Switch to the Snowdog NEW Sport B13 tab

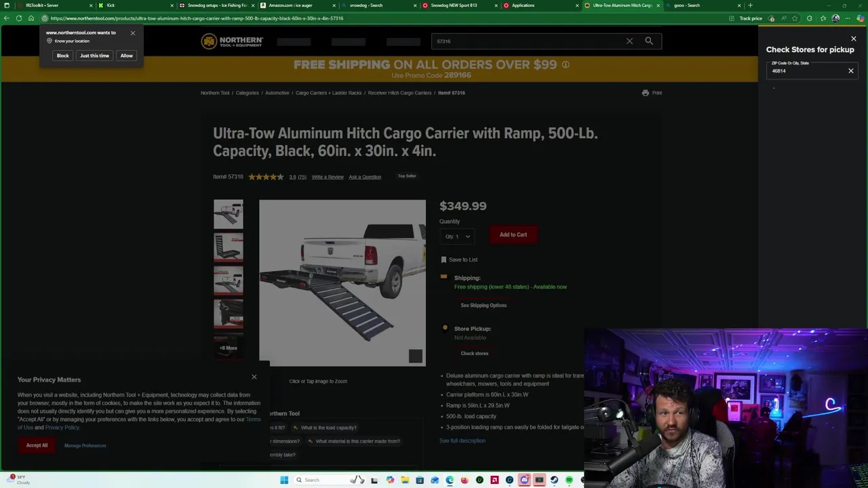(460, 5)
